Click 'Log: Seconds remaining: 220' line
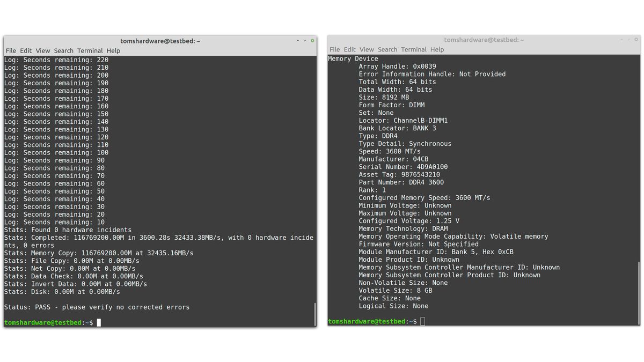644x362 pixels. pyautogui.click(x=56, y=60)
